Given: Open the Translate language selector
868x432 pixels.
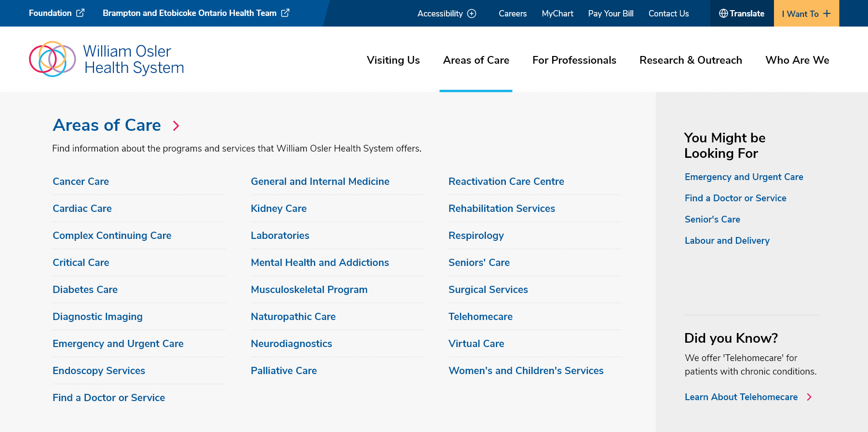Looking at the screenshot, I should click(x=742, y=14).
